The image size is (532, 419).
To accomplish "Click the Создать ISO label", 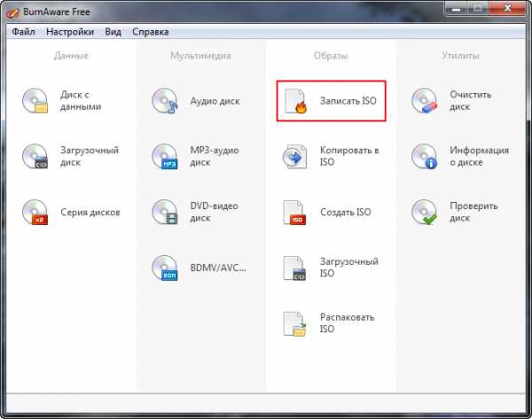I will (346, 213).
